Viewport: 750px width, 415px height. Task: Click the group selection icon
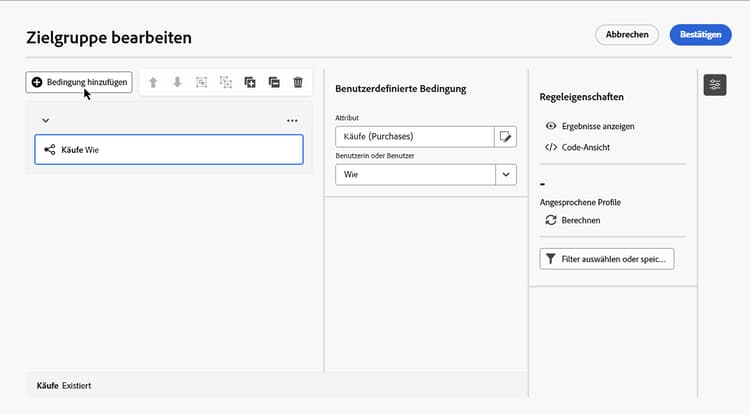point(201,82)
